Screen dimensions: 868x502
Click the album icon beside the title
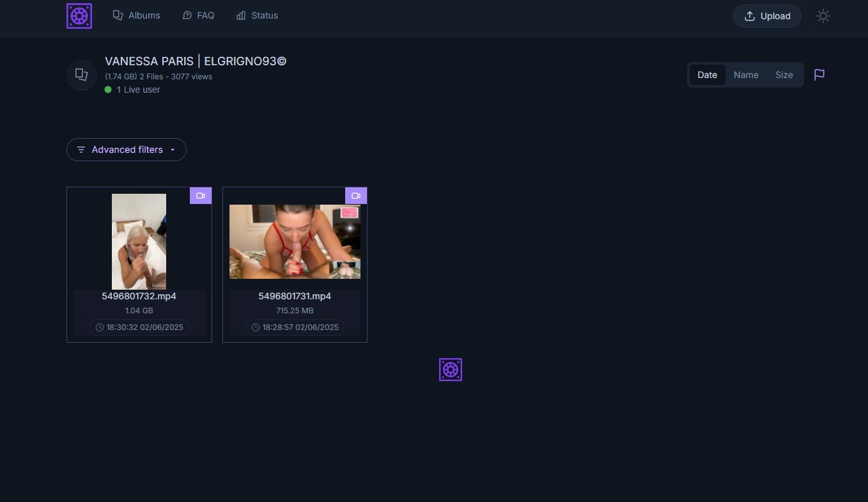coord(82,75)
